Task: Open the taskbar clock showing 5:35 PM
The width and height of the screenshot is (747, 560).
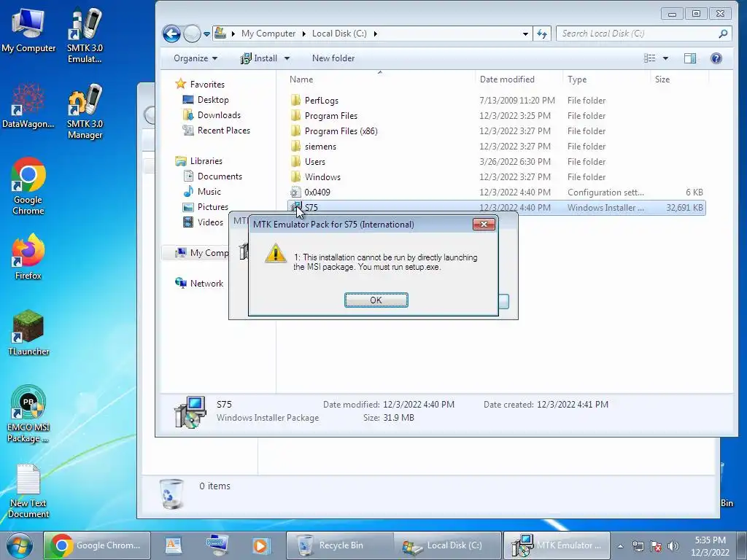Action: [x=711, y=546]
